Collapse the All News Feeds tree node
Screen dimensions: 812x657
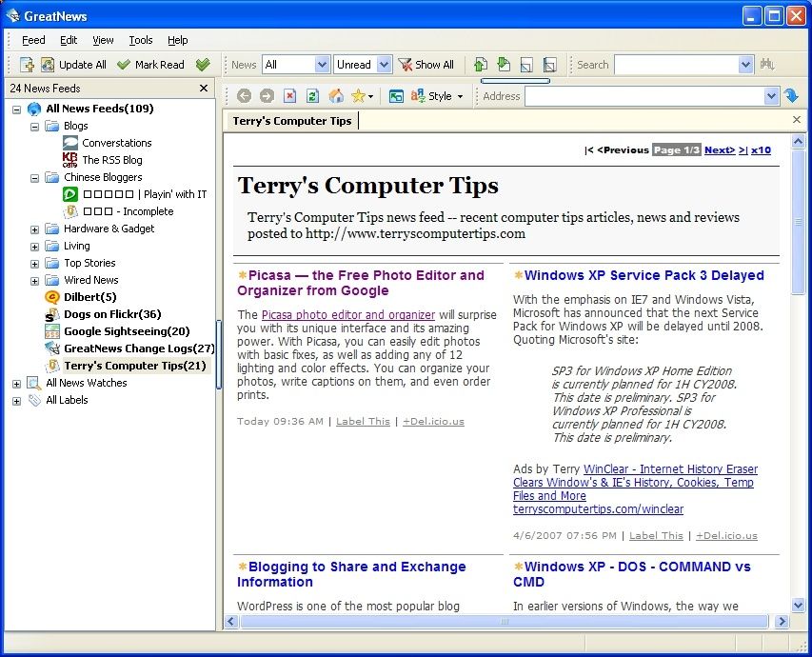click(x=16, y=109)
